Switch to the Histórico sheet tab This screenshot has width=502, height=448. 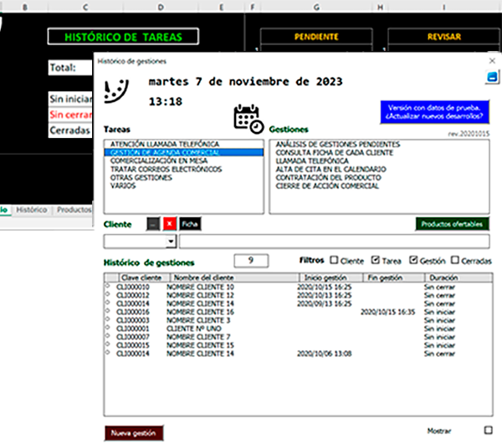tap(32, 211)
